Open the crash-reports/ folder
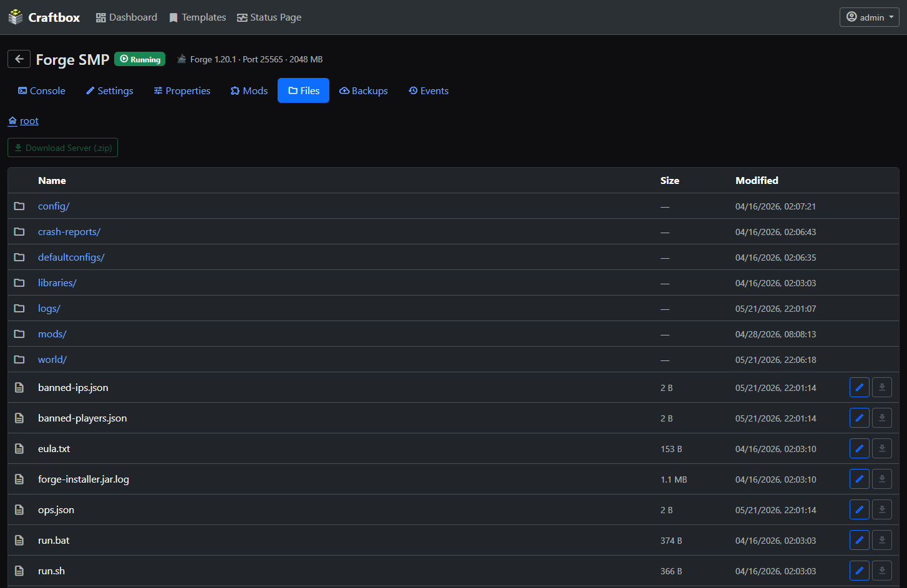This screenshot has width=907, height=588. click(x=69, y=232)
